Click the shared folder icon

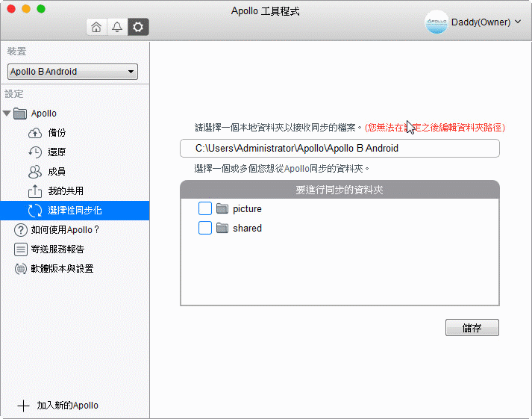click(x=222, y=229)
